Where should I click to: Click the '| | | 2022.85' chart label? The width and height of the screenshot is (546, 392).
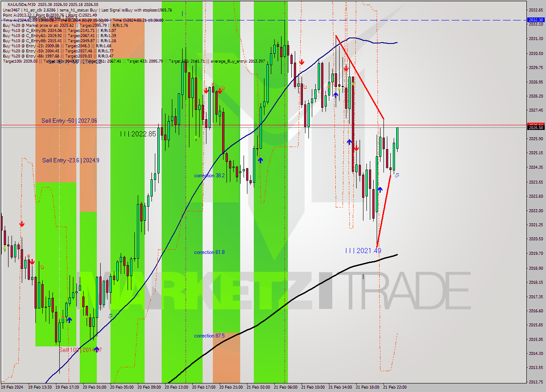[x=138, y=134]
